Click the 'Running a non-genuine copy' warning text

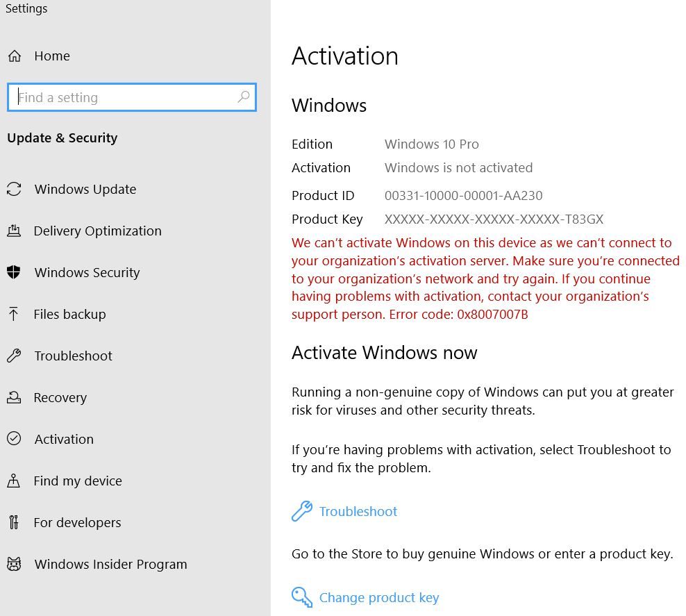(483, 401)
